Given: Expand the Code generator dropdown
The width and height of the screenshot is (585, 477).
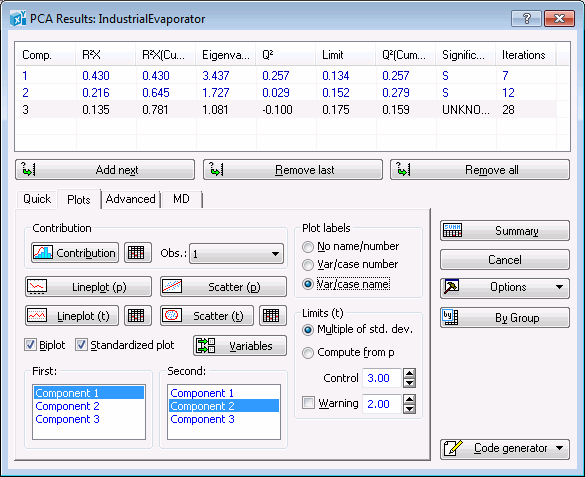Looking at the screenshot, I should click(x=505, y=449).
